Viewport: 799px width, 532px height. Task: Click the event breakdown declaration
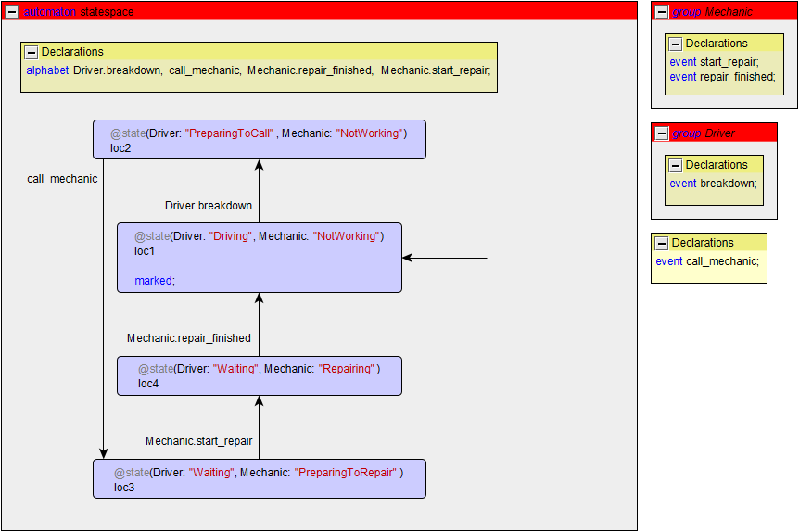tap(713, 184)
